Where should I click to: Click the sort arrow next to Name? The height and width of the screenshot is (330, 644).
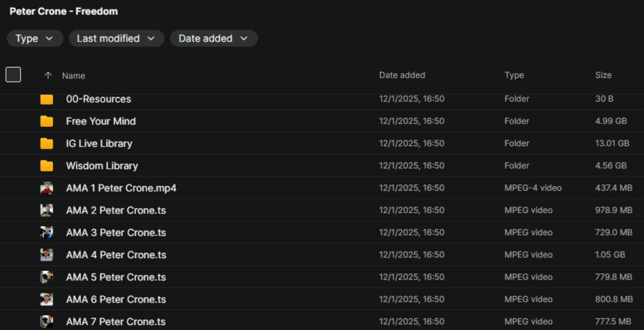coord(48,75)
